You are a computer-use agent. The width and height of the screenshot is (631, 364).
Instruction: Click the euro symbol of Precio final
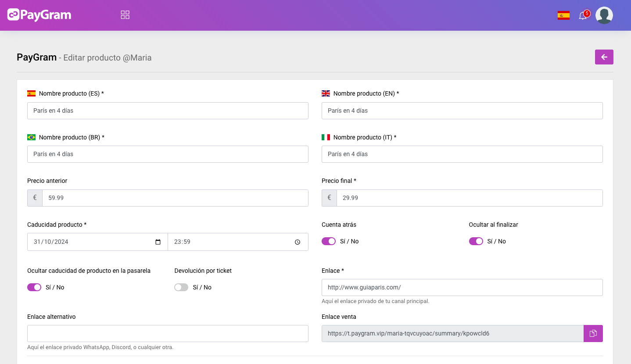click(329, 198)
